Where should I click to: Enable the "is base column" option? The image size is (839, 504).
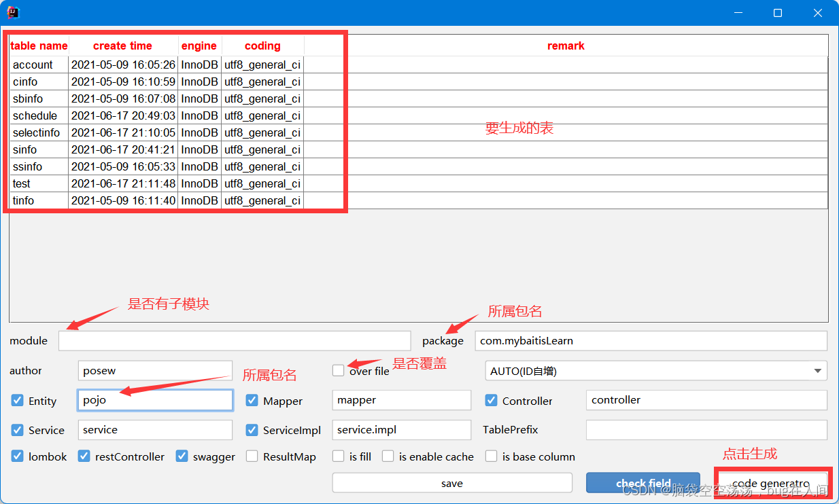[491, 456]
